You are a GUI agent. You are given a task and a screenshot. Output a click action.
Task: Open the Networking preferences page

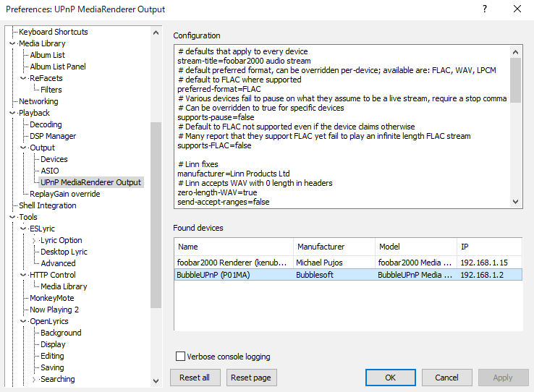tap(38, 101)
